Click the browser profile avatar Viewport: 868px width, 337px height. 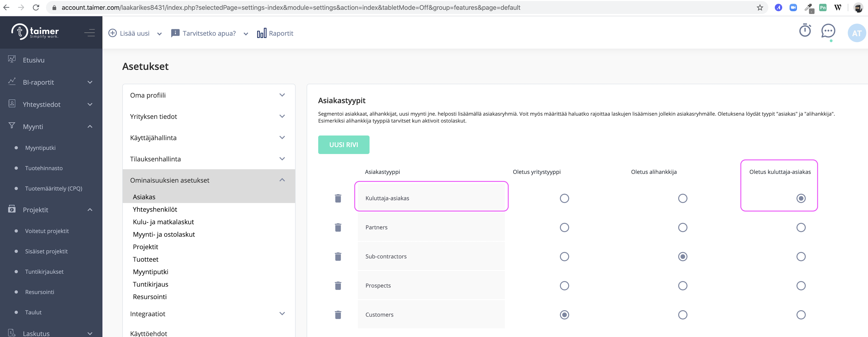pos(858,7)
